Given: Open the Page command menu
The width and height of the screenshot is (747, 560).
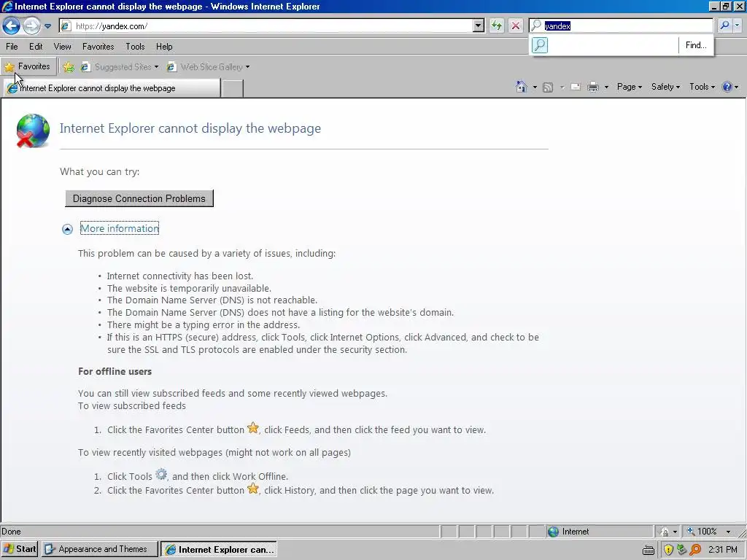Looking at the screenshot, I should 630,87.
